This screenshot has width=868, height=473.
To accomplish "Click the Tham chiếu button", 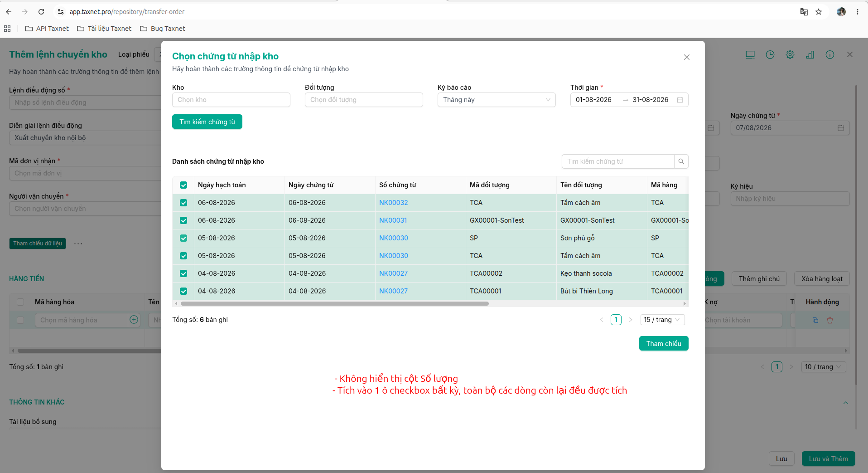I will (x=663, y=343).
